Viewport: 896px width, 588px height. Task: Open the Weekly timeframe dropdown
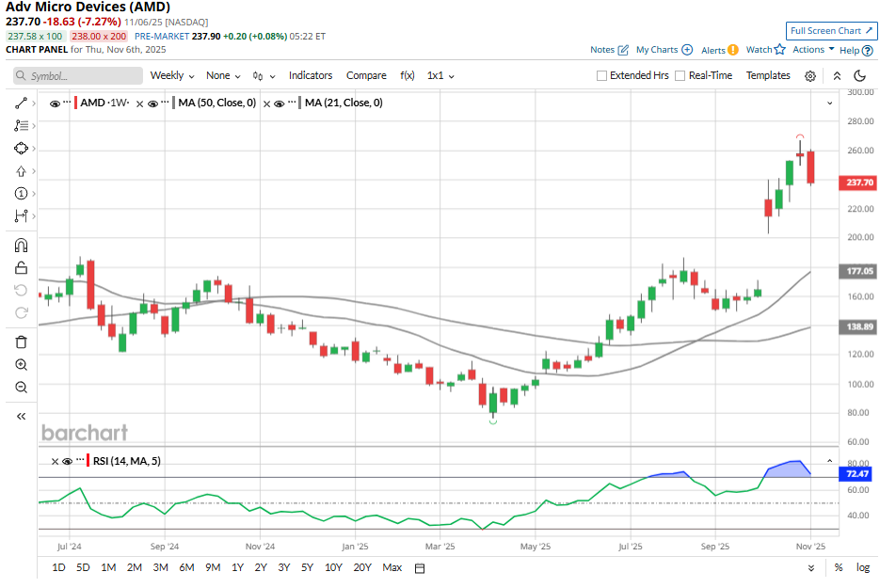click(172, 75)
